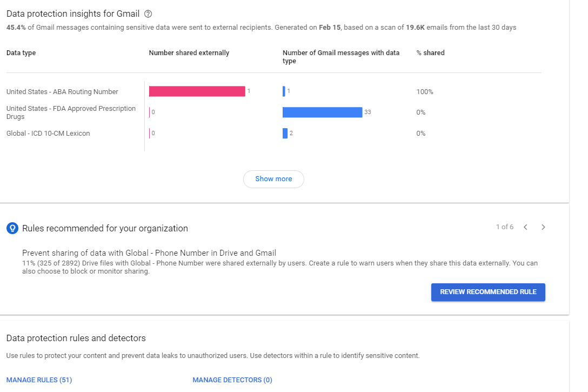Select the FDA Approved Prescription Drugs row
Image resolution: width=588 pixels, height=392 pixels.
pos(71,112)
